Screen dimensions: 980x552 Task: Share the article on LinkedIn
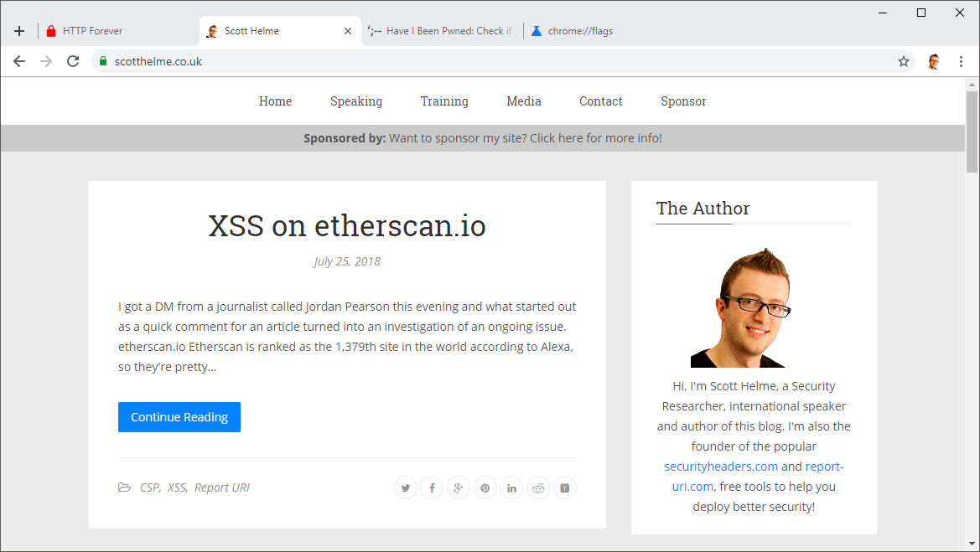511,487
